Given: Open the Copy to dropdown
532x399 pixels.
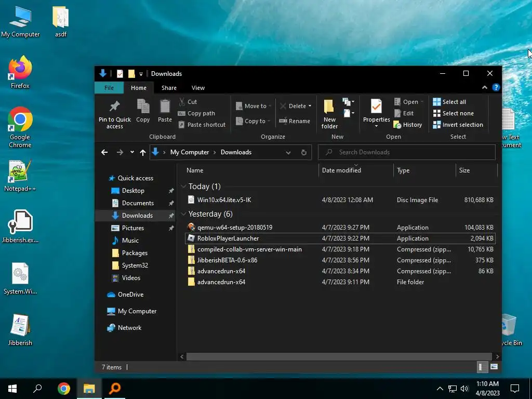Looking at the screenshot, I should [253, 121].
